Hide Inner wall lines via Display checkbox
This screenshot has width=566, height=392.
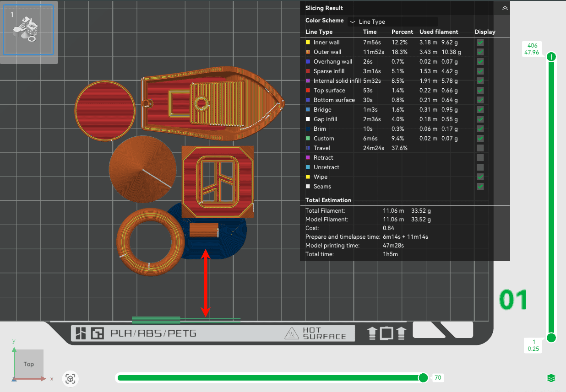click(480, 43)
